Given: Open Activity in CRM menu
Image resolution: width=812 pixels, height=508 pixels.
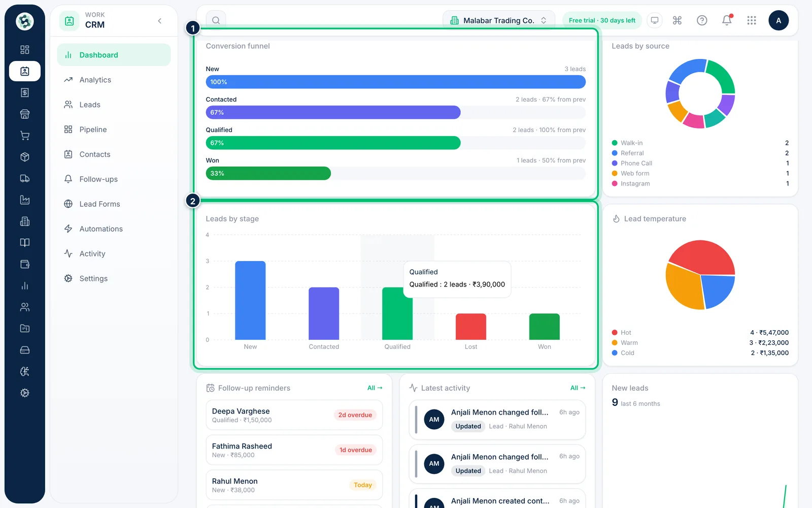Looking at the screenshot, I should 114,254.
